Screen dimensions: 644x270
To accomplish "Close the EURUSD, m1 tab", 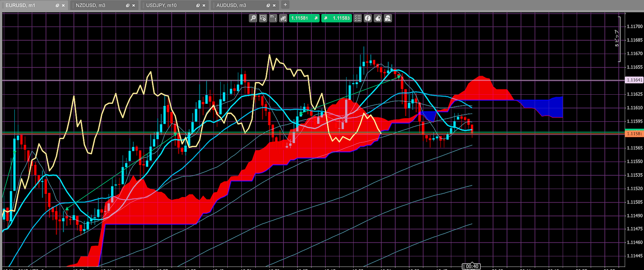I will coord(63,6).
